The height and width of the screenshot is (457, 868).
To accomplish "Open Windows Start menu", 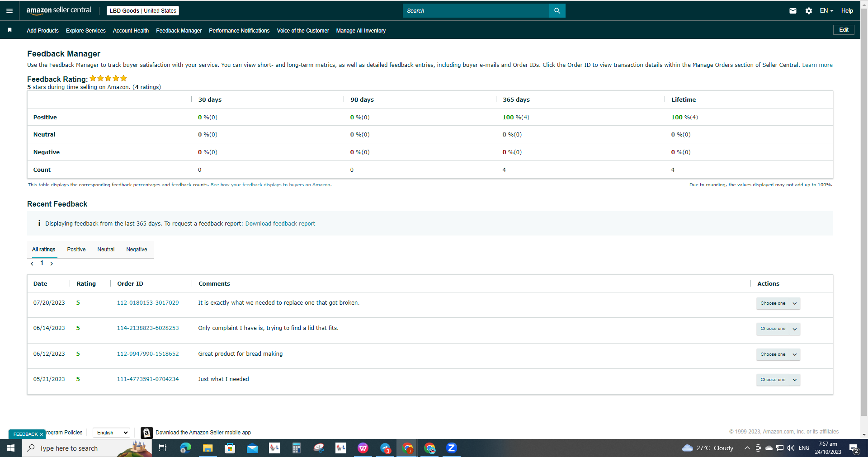I will pos(11,448).
